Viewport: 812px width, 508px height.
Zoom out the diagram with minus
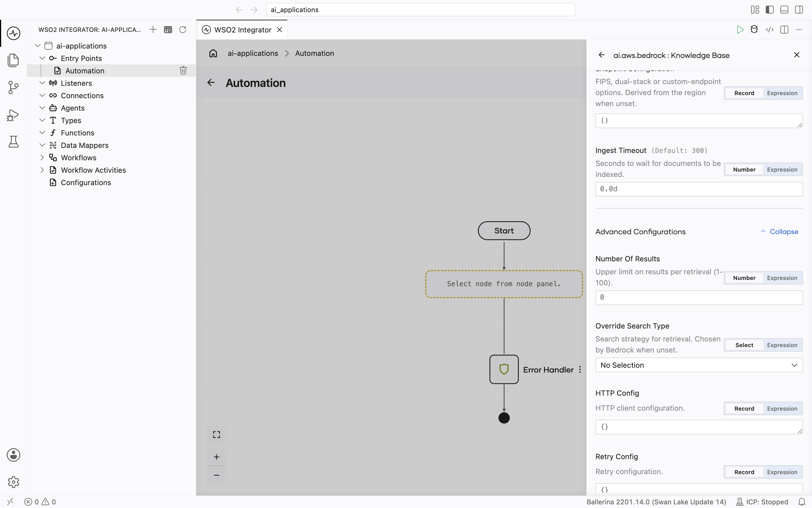click(217, 475)
